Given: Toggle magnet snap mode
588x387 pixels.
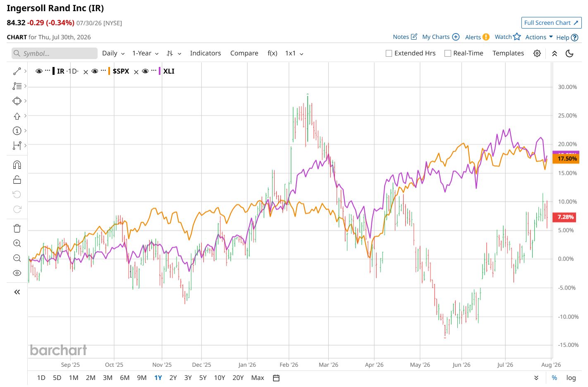Looking at the screenshot, I should (x=17, y=165).
